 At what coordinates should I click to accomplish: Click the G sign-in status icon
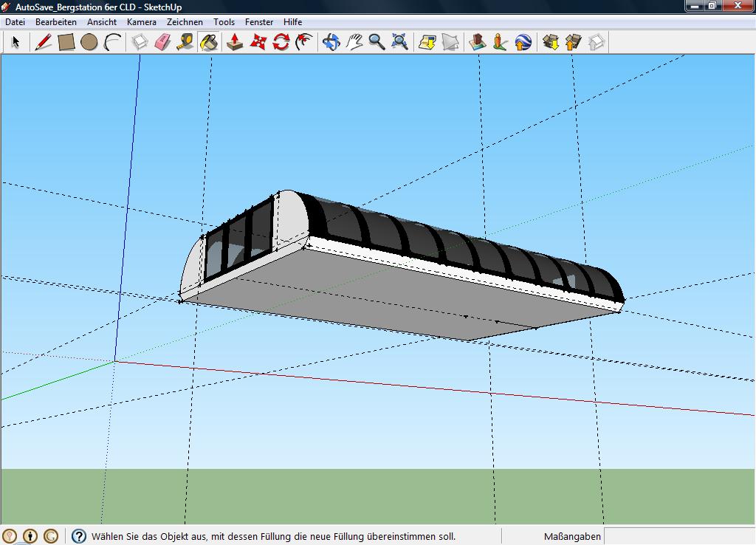click(51, 536)
